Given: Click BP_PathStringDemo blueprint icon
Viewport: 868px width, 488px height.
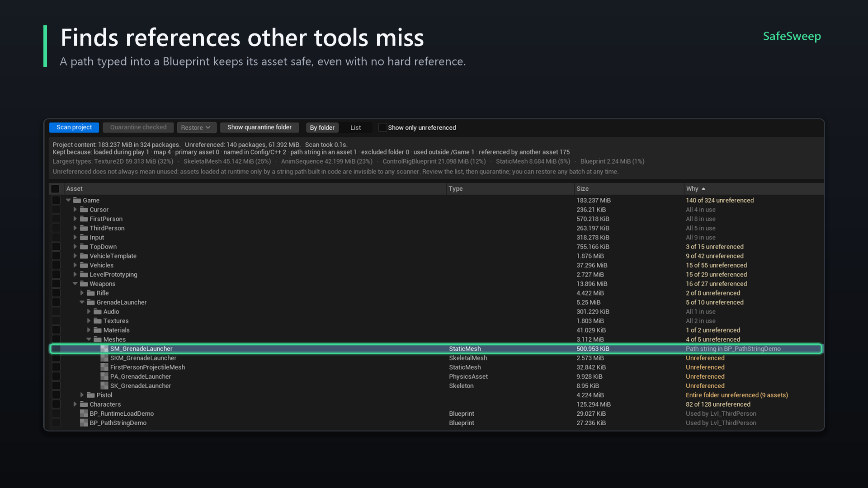Looking at the screenshot, I should click(x=84, y=423).
